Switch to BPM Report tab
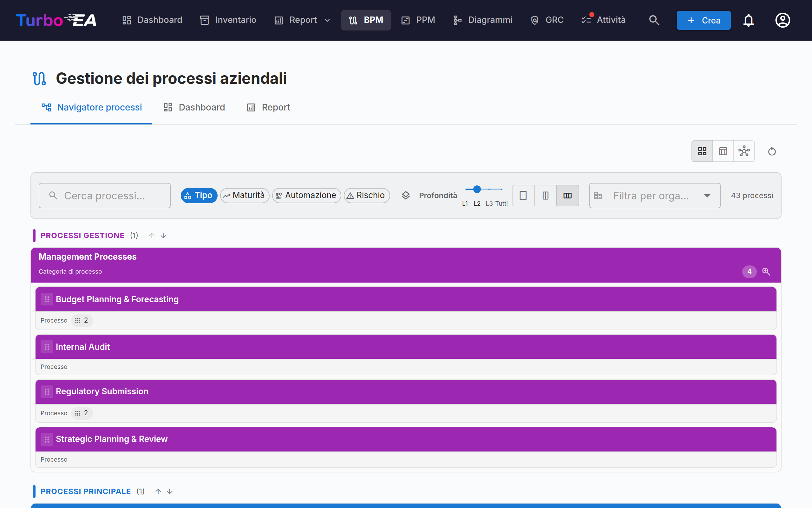The height and width of the screenshot is (508, 812). pos(268,108)
